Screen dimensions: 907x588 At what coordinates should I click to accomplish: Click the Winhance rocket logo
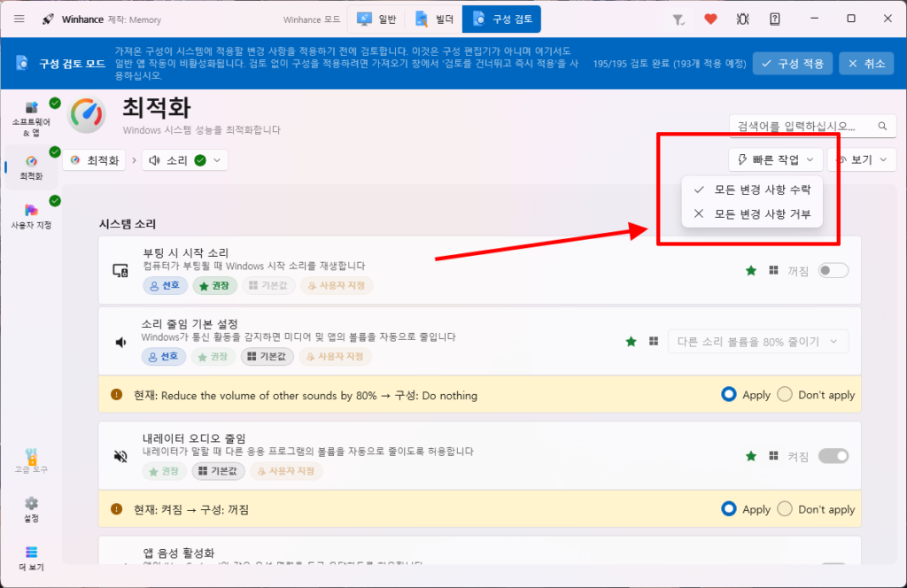tap(49, 19)
